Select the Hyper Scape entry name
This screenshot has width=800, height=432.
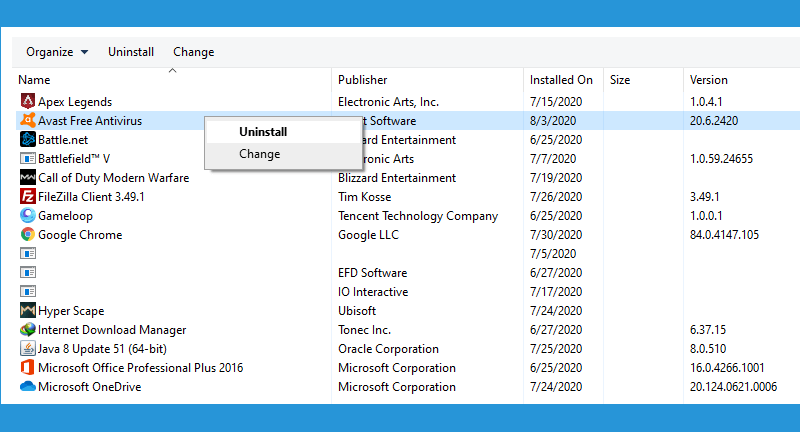[x=71, y=311]
